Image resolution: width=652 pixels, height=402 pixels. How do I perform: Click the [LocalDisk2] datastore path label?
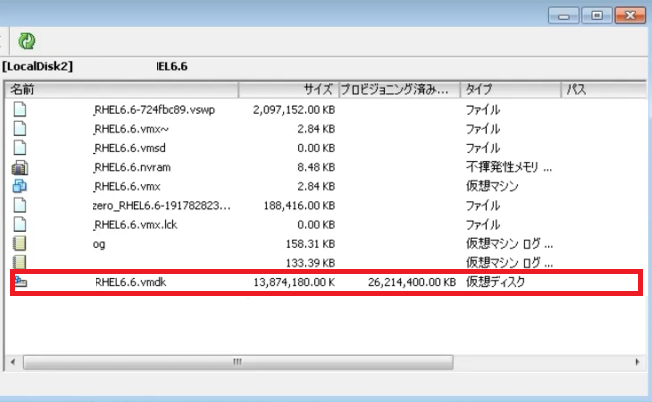tap(37, 67)
